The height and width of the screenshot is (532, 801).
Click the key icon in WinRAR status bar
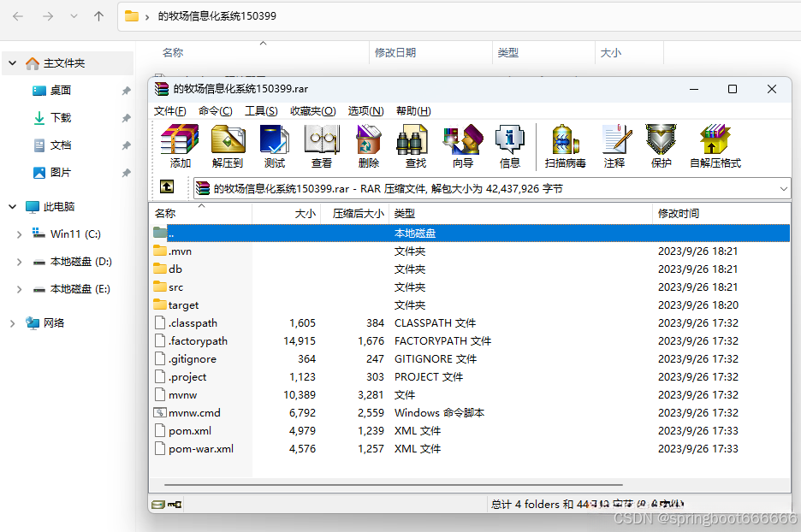coord(175,505)
